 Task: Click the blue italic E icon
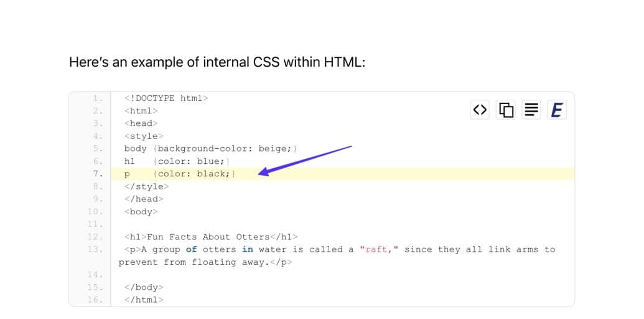pyautogui.click(x=556, y=110)
